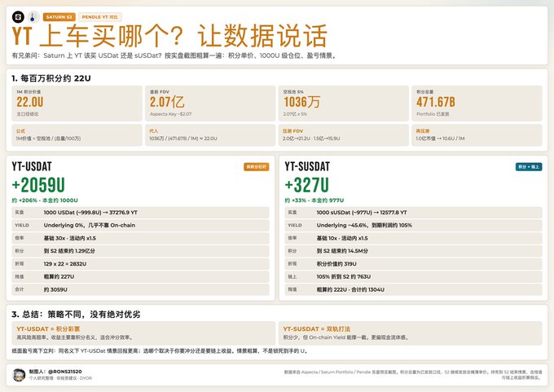
Task: Click the row '粗算约 222U · 合计约 1304U'
Action: [x=413, y=289]
